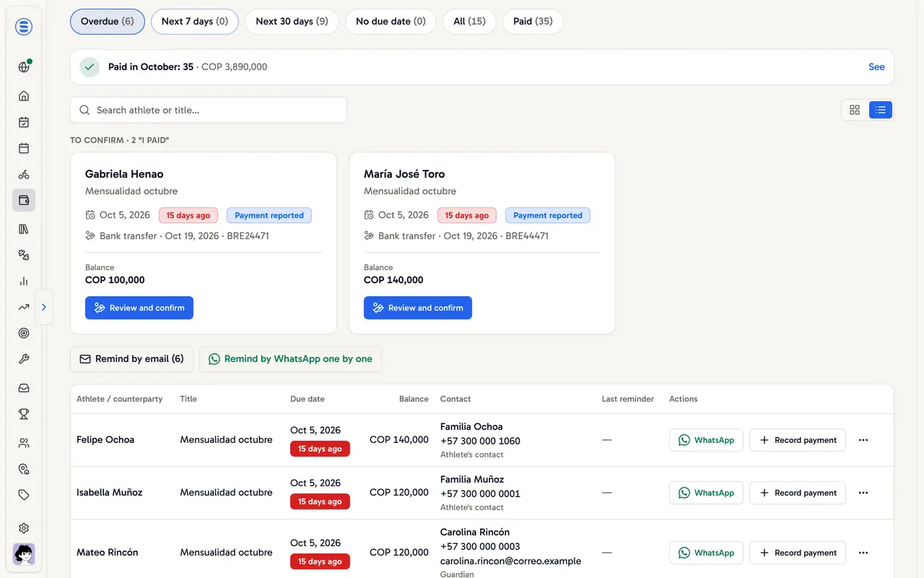
Task: Open the globe icon with green dot
Action: click(24, 67)
